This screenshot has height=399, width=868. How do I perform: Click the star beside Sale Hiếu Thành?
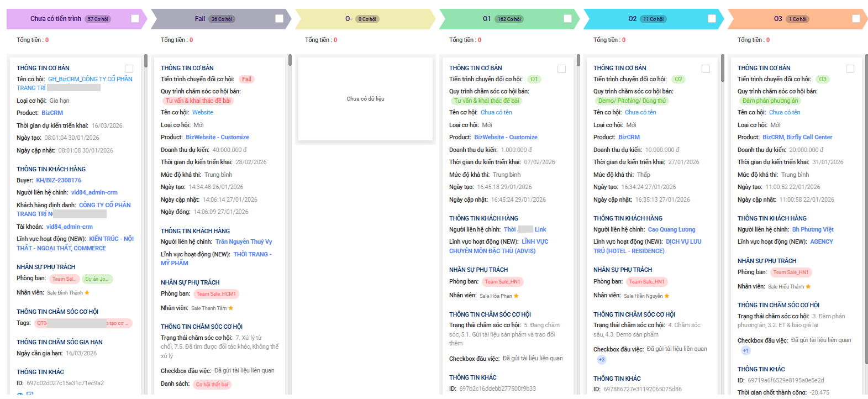click(x=808, y=287)
